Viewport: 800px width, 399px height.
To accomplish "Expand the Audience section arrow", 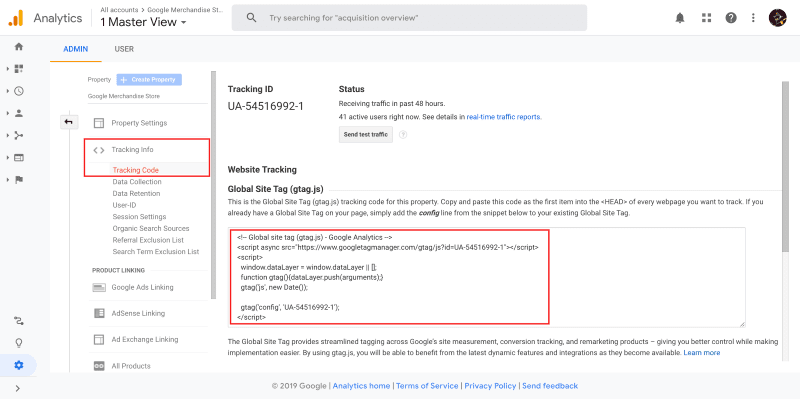I will coord(8,113).
